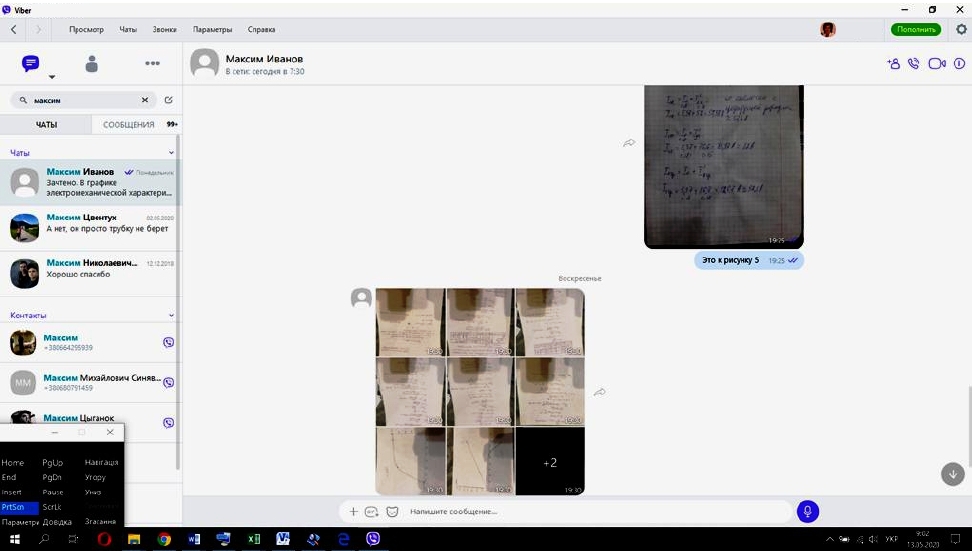Open the More (three dots) sidebar section
Viewport: 972px width, 551px height.
pos(152,63)
